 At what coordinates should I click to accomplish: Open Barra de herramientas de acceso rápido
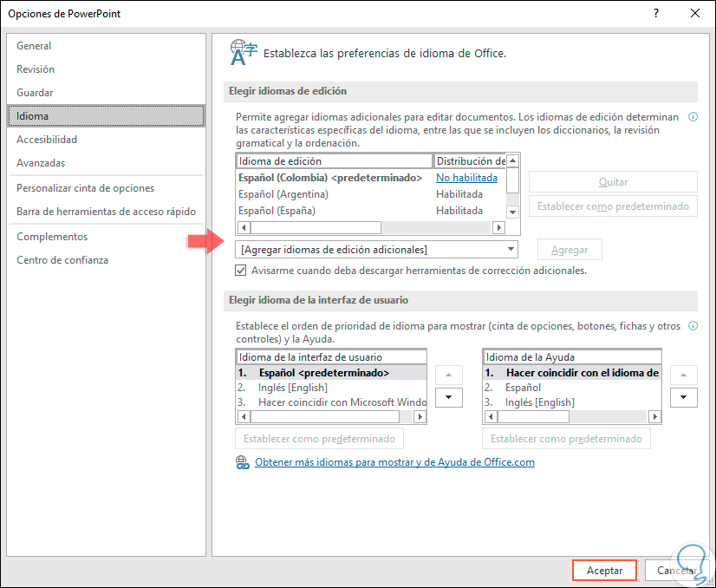[x=106, y=211]
